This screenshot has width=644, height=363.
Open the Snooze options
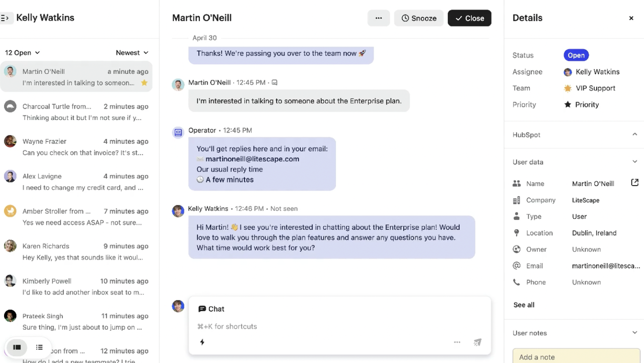coord(418,18)
